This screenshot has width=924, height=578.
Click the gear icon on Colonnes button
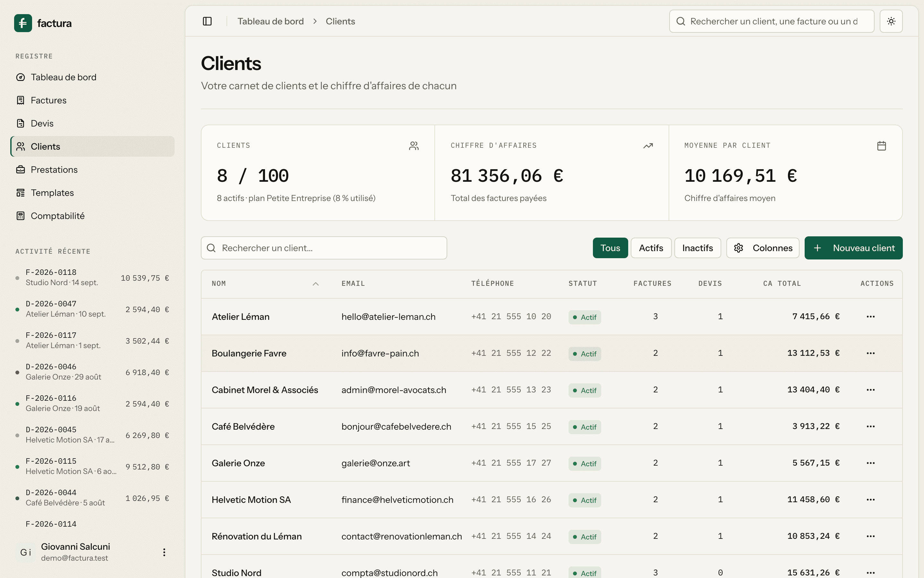[739, 248]
